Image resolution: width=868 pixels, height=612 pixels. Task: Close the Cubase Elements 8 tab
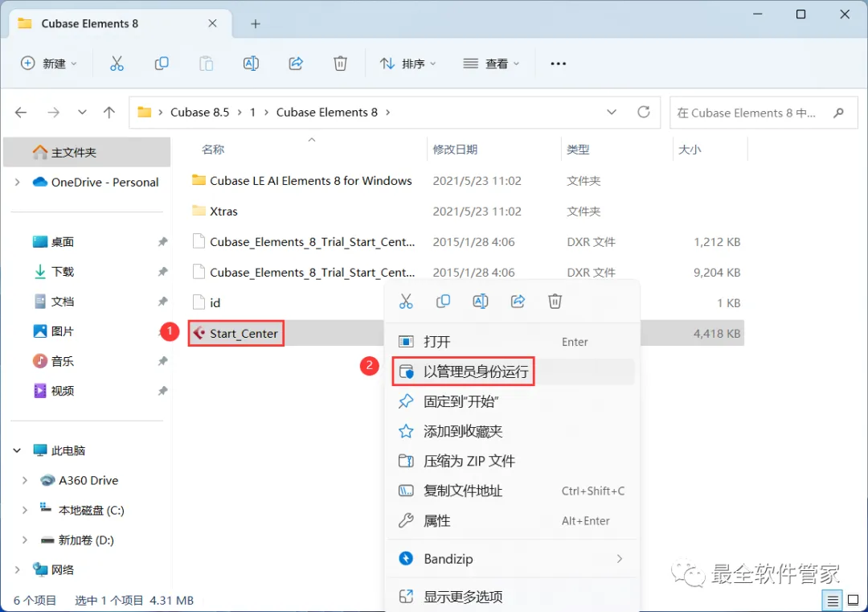coord(212,23)
